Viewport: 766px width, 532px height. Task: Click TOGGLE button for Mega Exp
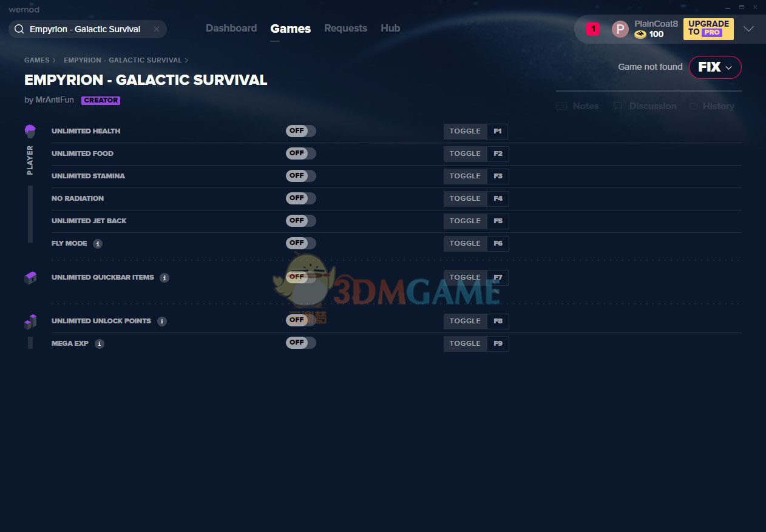pyautogui.click(x=465, y=344)
